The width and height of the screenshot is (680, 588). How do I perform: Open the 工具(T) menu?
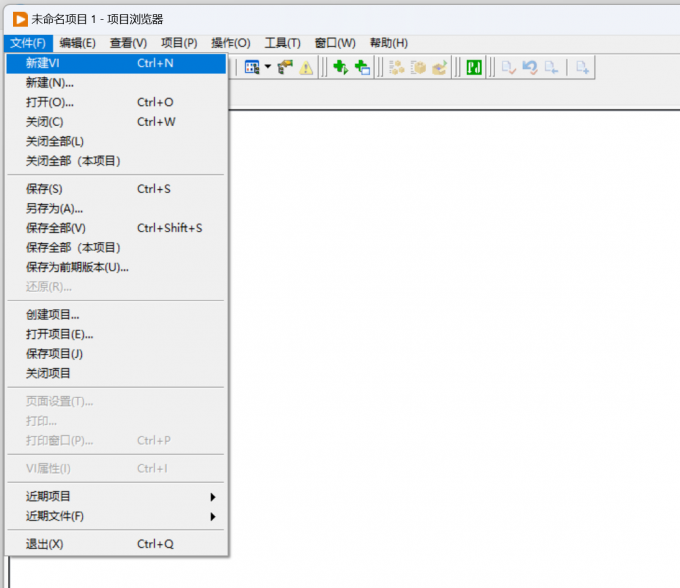pyautogui.click(x=282, y=43)
